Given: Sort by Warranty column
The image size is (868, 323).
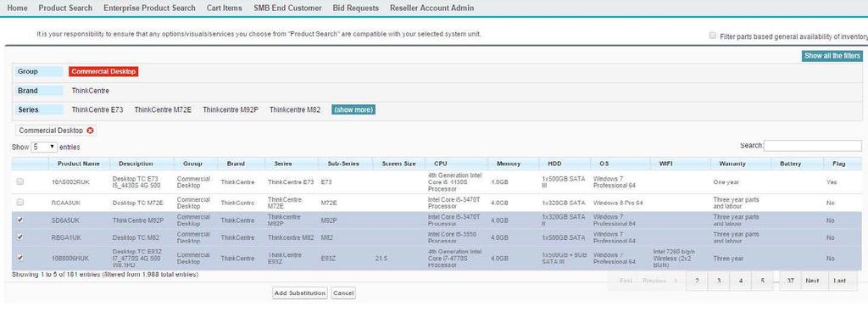Looking at the screenshot, I should click(x=732, y=164).
